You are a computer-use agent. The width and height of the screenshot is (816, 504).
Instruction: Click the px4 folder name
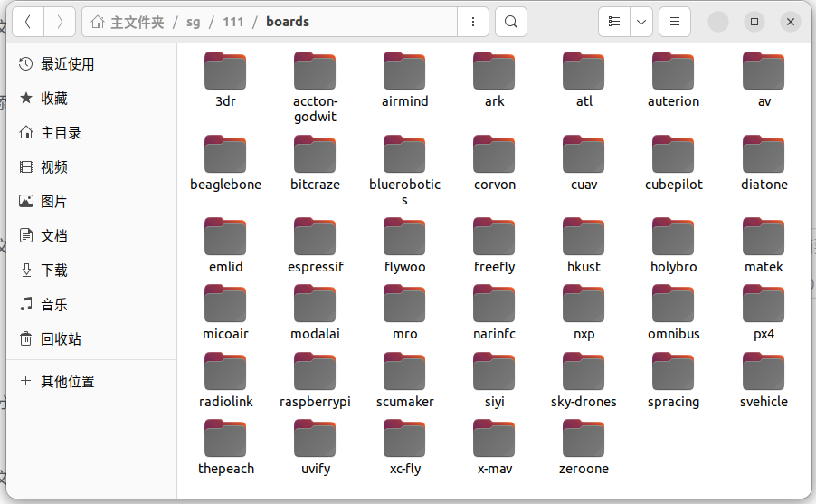click(764, 334)
